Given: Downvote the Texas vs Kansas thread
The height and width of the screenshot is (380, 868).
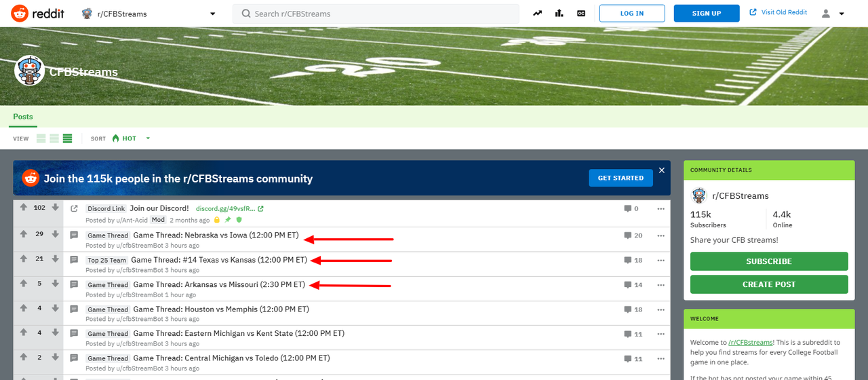Looking at the screenshot, I should [55, 259].
